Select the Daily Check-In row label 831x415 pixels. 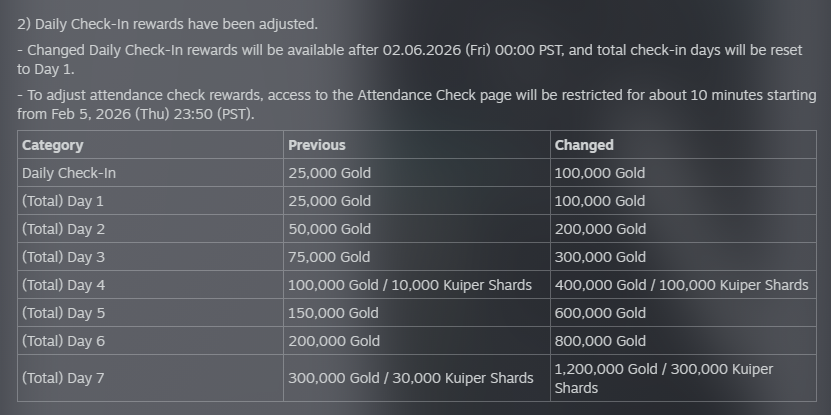69,173
